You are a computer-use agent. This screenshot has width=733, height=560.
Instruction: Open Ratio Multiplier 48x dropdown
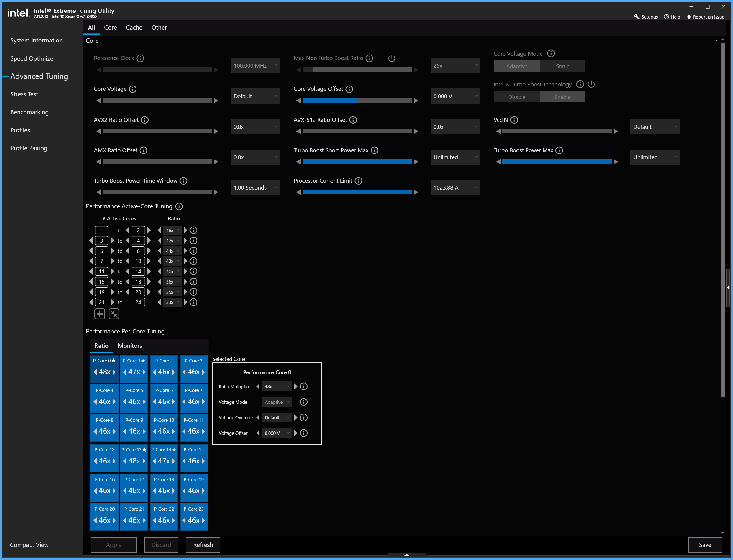[277, 387]
